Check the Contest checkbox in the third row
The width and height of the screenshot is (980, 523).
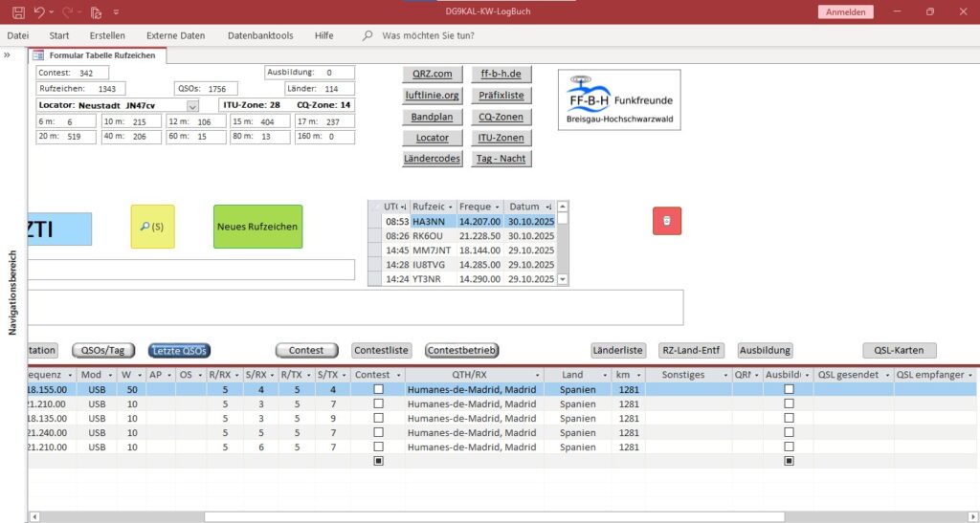[x=378, y=418]
